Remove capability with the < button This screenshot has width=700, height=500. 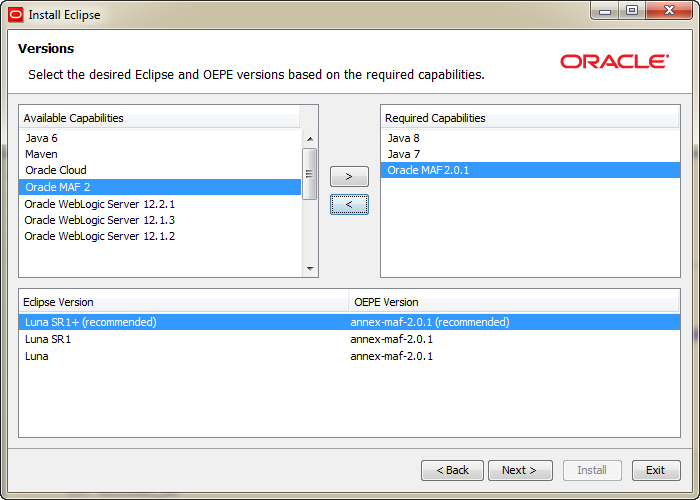[x=349, y=204]
